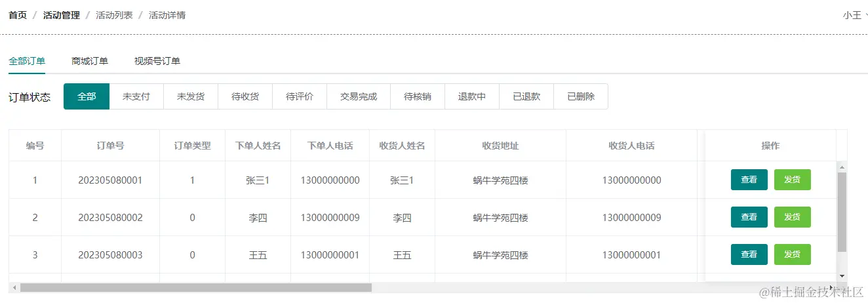This screenshot has width=868, height=303.
Task: Open the 活动列表 breadcrumb
Action: coord(114,15)
